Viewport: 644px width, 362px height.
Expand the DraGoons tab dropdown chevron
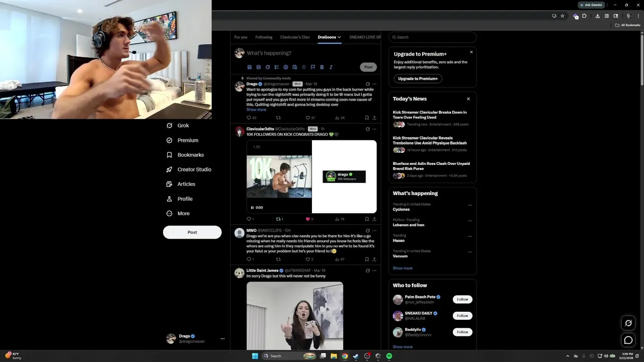point(339,37)
